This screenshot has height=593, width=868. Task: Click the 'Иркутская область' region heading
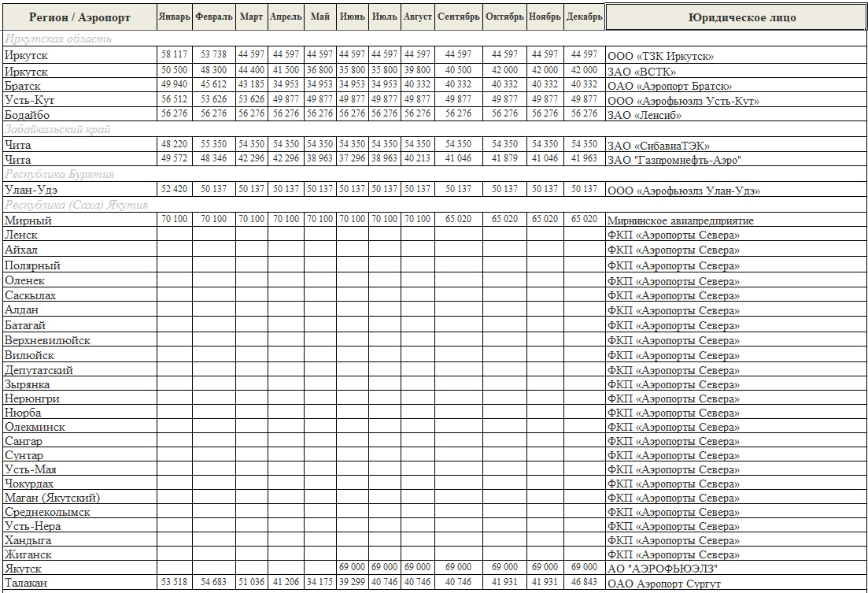[x=58, y=39]
